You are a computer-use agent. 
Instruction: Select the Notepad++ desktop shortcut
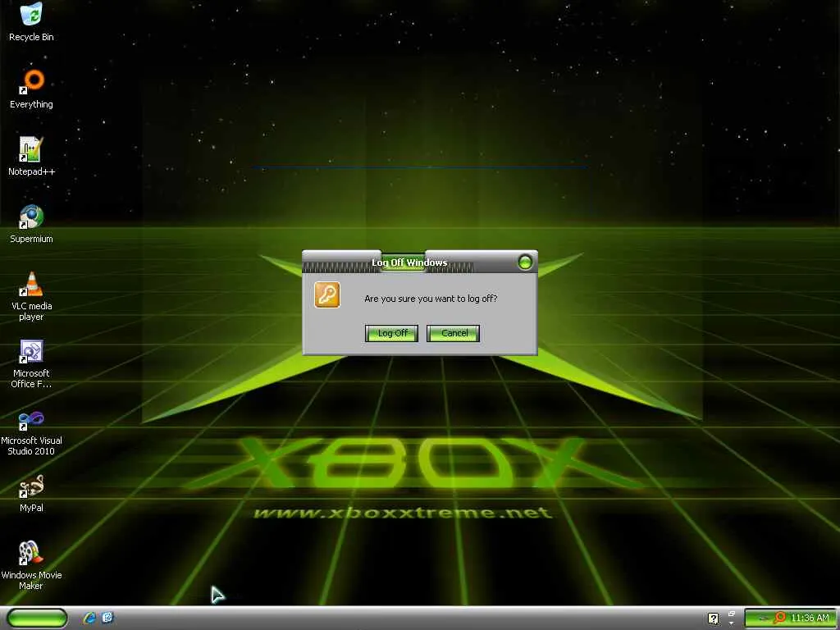coord(31,157)
